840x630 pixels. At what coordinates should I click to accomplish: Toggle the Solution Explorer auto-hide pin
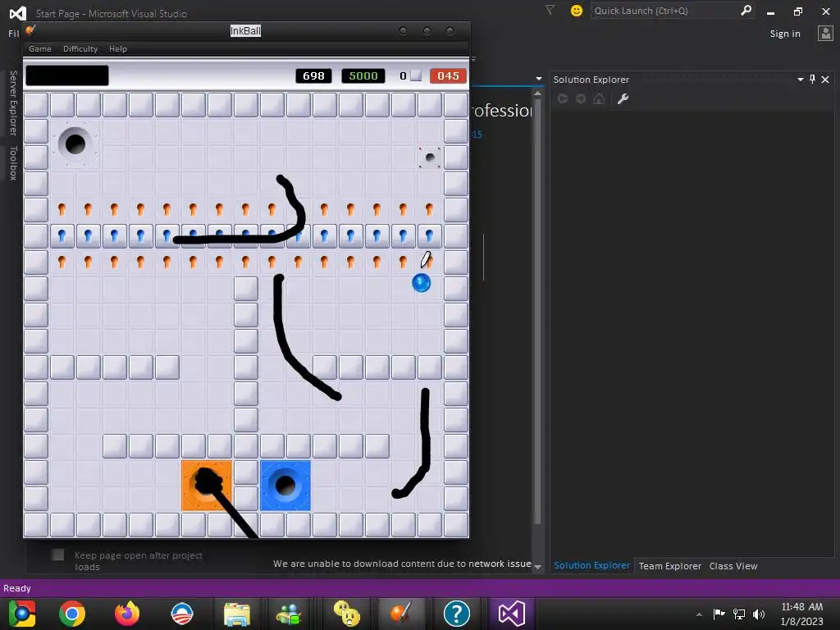point(813,80)
